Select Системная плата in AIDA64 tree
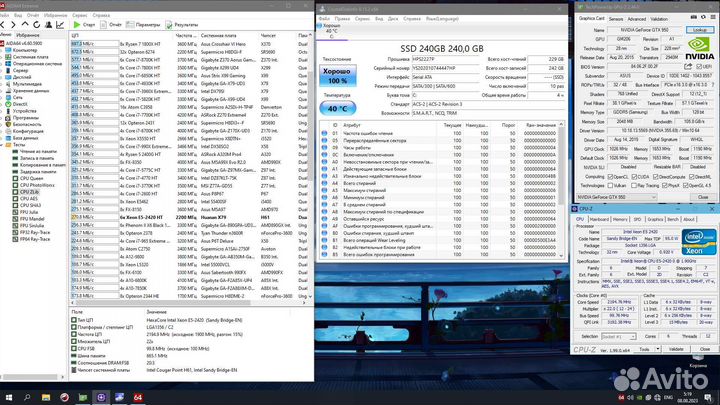The image size is (720, 405). coord(27,57)
